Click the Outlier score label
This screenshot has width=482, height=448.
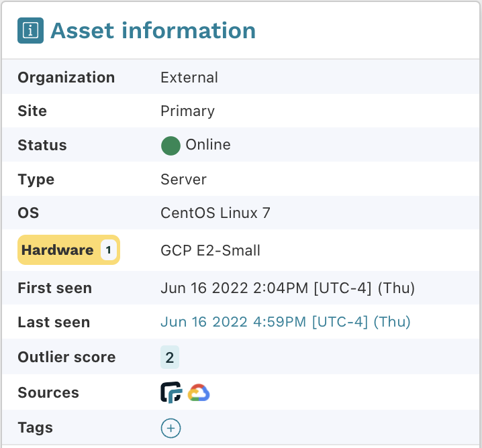tap(66, 357)
